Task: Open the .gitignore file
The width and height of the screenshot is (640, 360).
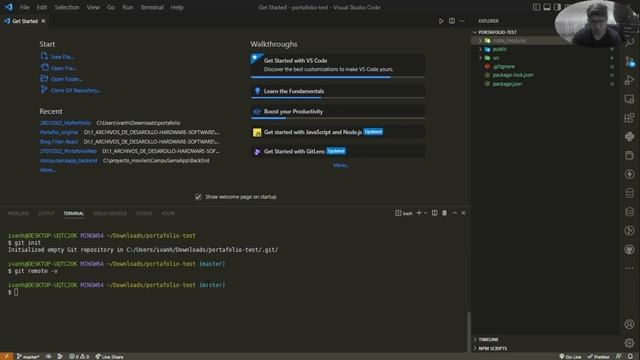Action: (x=503, y=66)
